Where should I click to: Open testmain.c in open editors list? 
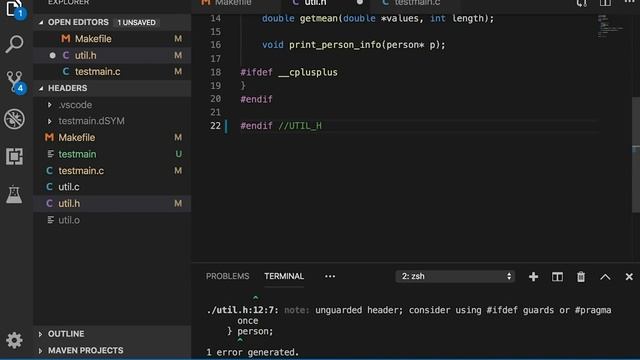(x=112, y=71)
